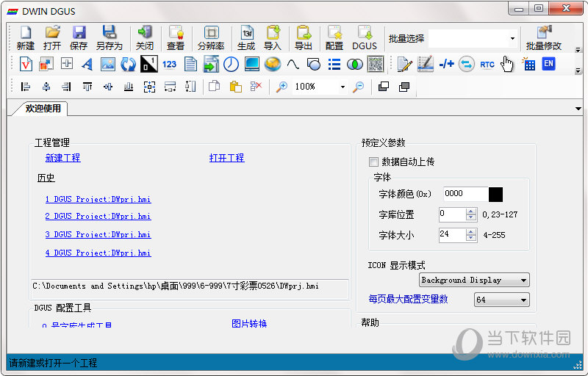Select the curve display icon

[x=293, y=65]
